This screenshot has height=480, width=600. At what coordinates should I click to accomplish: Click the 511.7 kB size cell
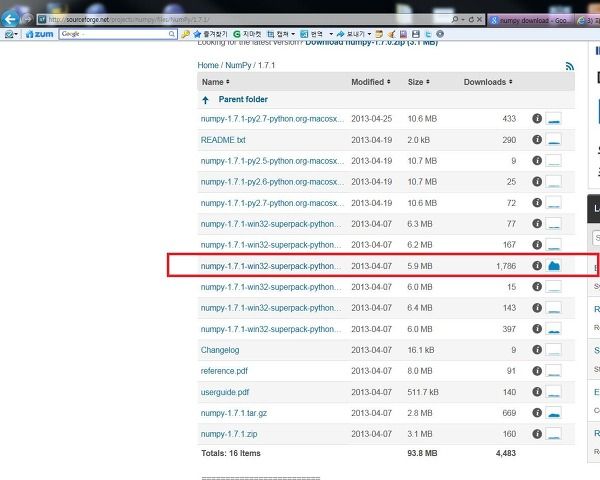423,392
